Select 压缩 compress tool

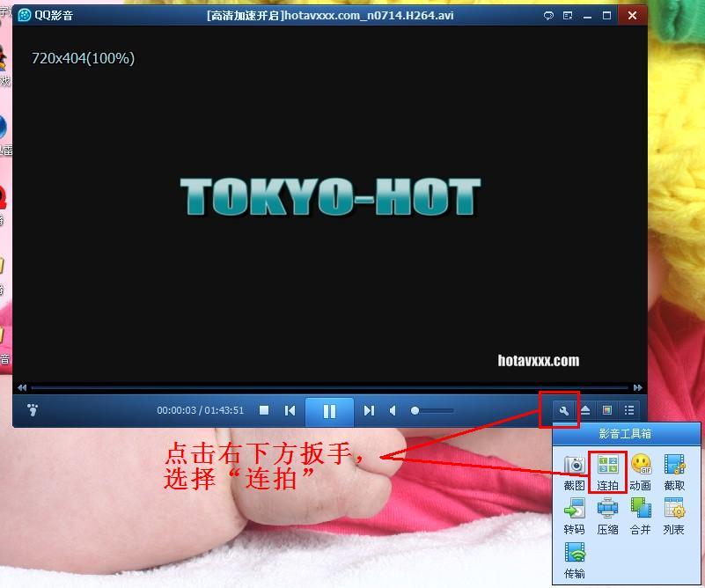(x=607, y=517)
